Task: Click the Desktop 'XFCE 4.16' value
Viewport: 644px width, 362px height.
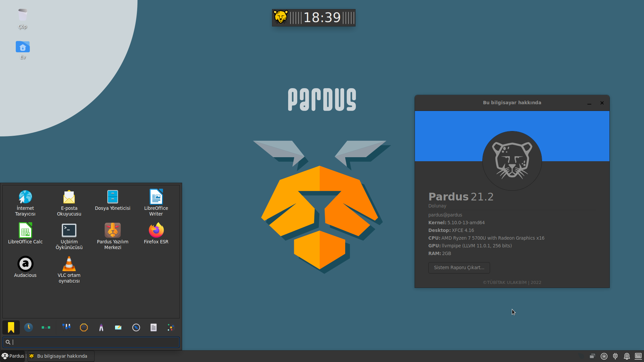Action: 463,230
